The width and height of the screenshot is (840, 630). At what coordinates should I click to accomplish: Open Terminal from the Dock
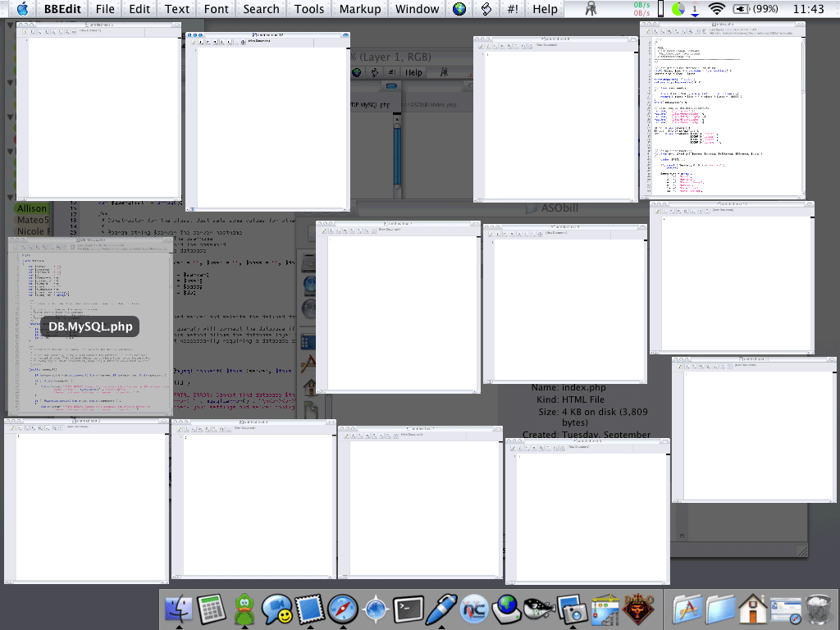click(409, 609)
